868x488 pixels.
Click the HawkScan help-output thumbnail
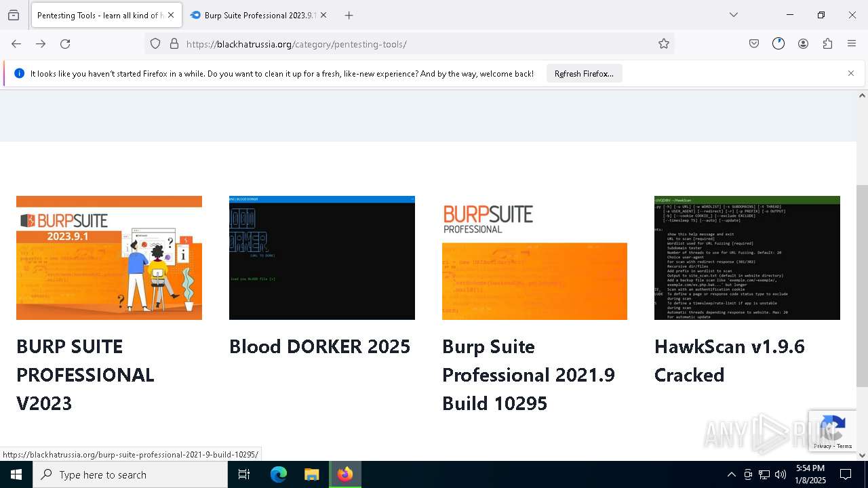point(747,258)
